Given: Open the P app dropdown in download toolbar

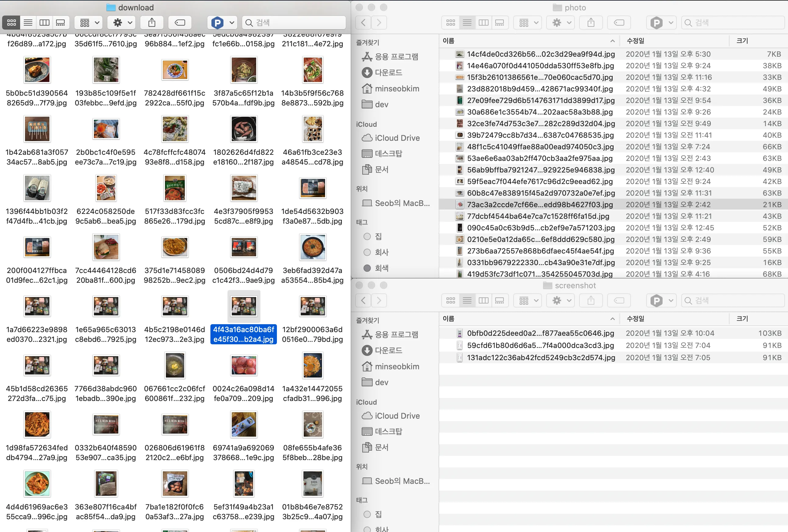Looking at the screenshot, I should pos(222,23).
